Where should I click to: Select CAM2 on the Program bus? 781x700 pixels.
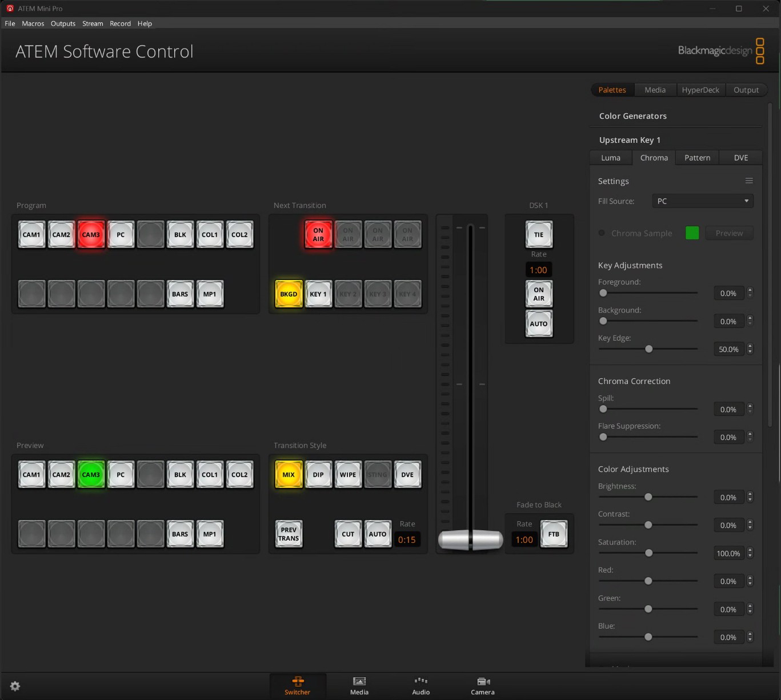[x=61, y=235]
